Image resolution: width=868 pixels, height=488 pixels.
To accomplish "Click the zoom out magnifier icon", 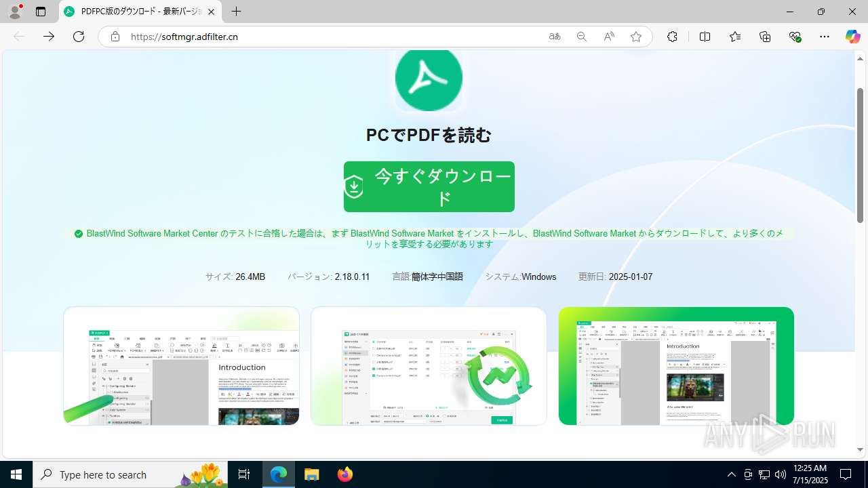I will click(582, 37).
